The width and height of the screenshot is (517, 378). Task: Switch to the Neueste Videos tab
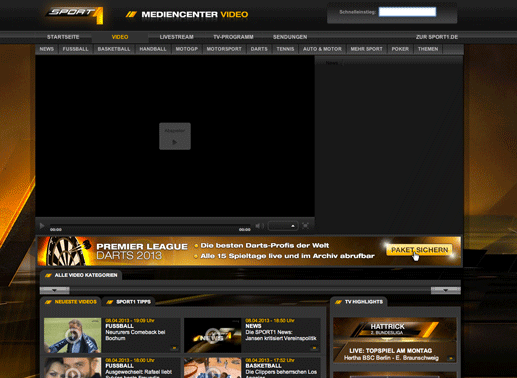coord(71,302)
